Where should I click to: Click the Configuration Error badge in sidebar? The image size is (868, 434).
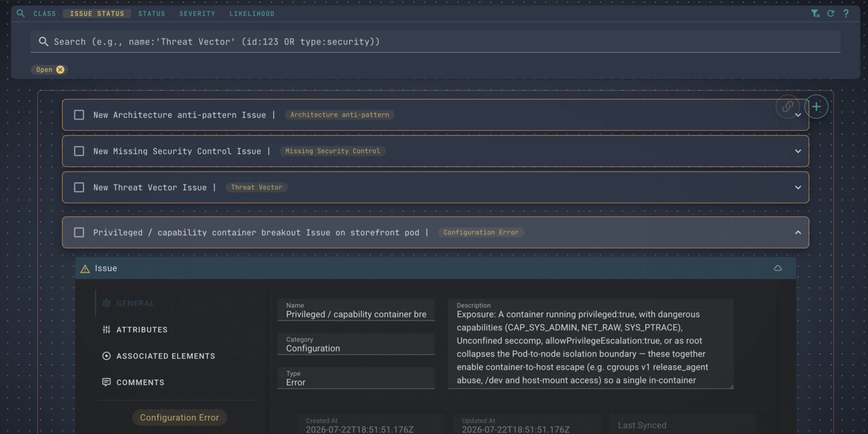point(179,417)
